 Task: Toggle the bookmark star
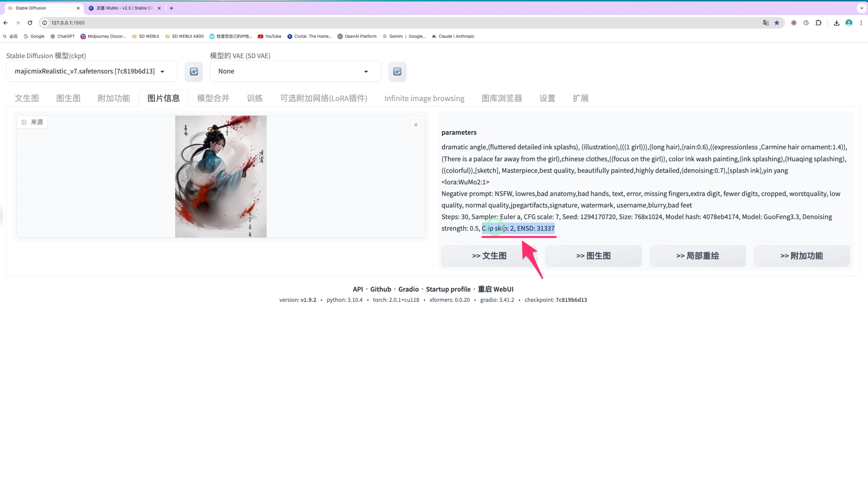(x=777, y=22)
